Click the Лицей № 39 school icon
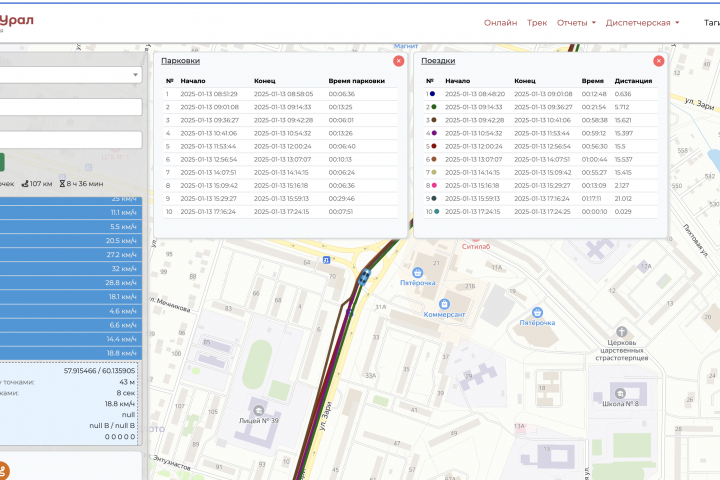 259,410
